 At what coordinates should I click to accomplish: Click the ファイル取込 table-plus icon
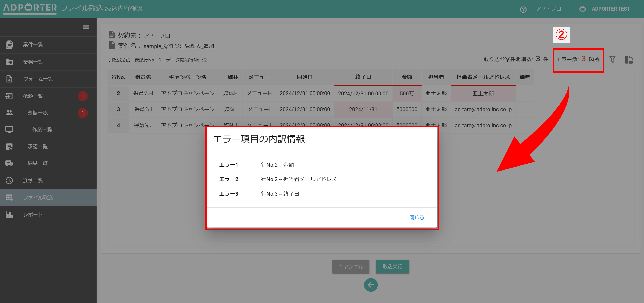9,198
